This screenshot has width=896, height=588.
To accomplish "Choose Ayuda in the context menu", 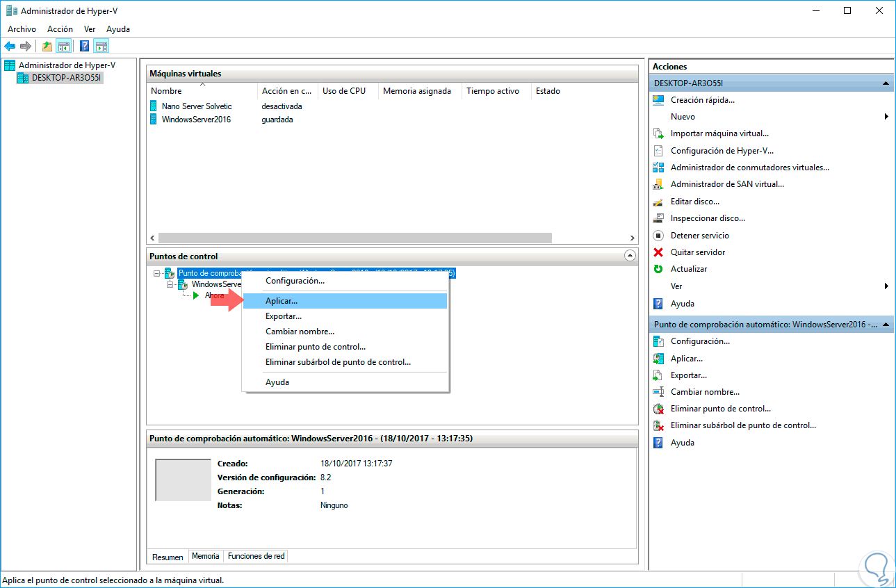I will 345,382.
